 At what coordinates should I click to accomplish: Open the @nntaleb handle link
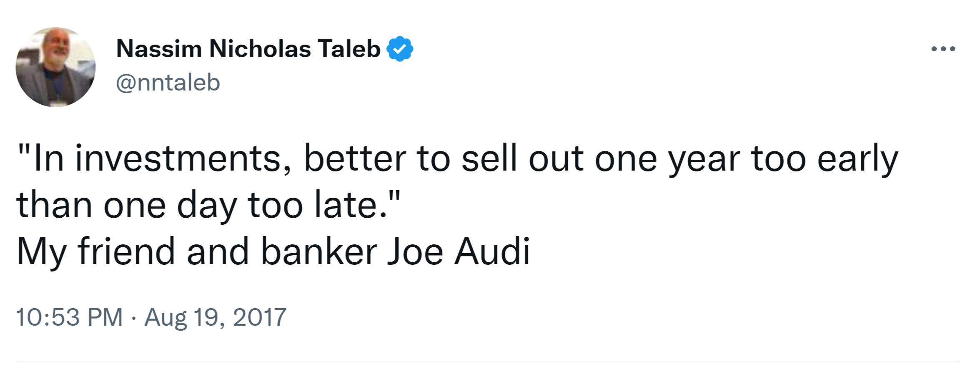coord(168,83)
